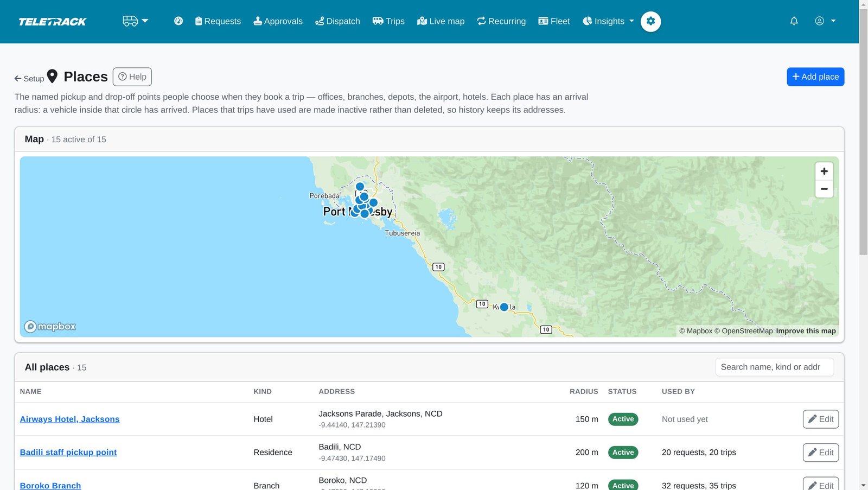Zoom out on the map
This screenshot has width=868, height=490.
tap(824, 189)
